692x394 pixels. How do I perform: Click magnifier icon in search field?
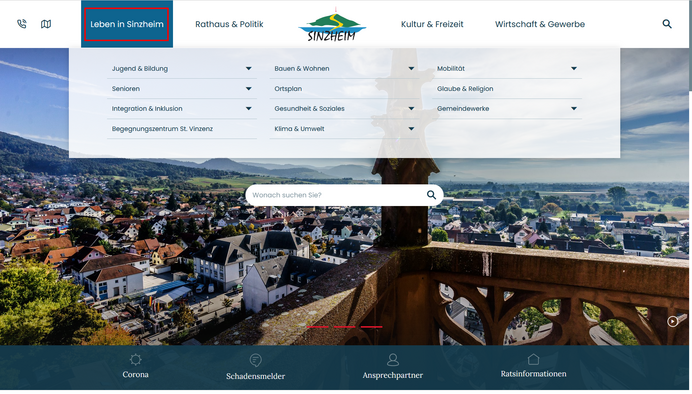coord(431,195)
